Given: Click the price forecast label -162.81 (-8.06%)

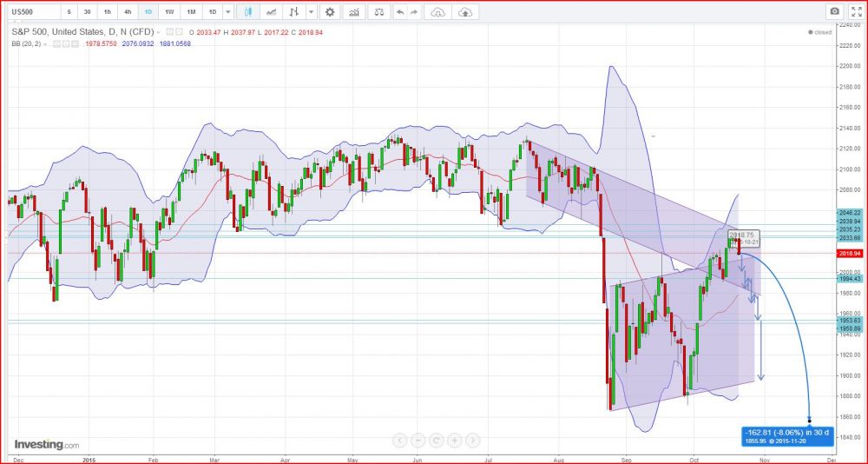Looking at the screenshot, I should coord(788,435).
